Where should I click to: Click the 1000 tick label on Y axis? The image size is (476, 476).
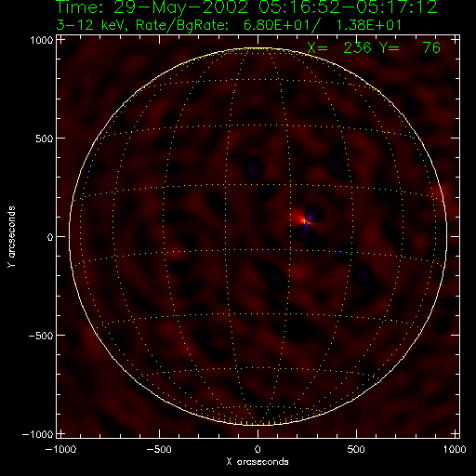coord(42,40)
